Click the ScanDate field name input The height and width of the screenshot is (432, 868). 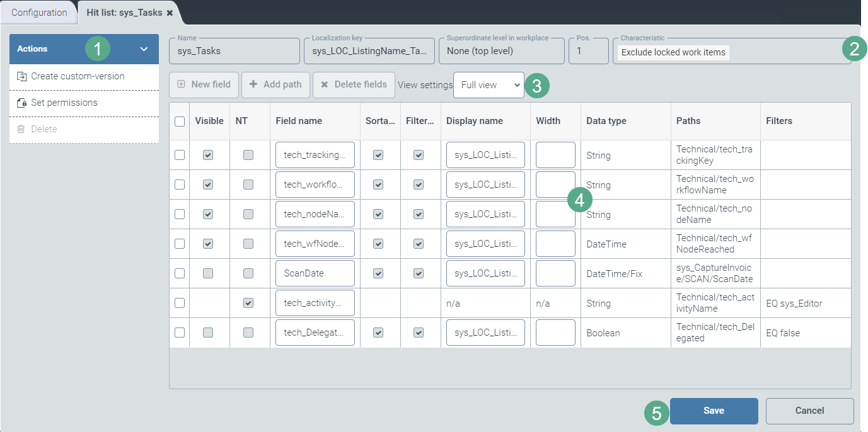click(315, 273)
